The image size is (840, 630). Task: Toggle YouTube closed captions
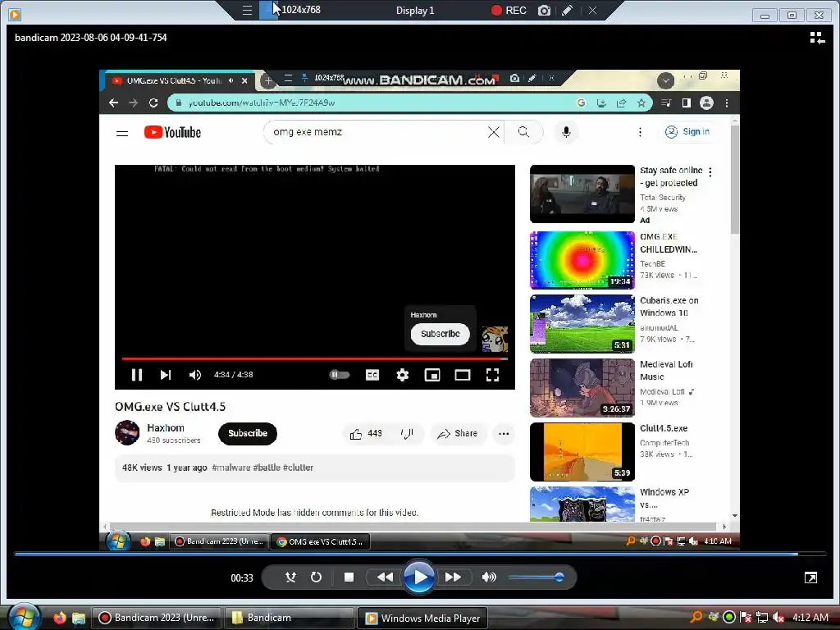pyautogui.click(x=372, y=375)
